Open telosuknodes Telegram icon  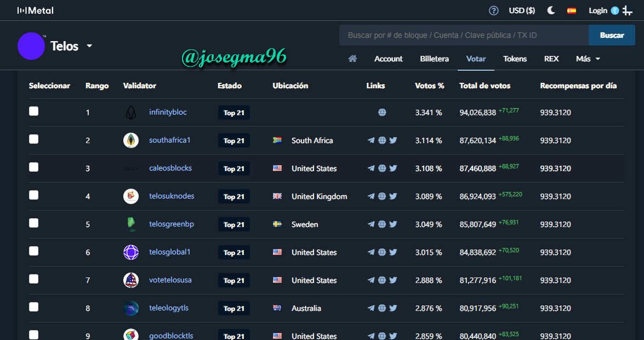371,196
